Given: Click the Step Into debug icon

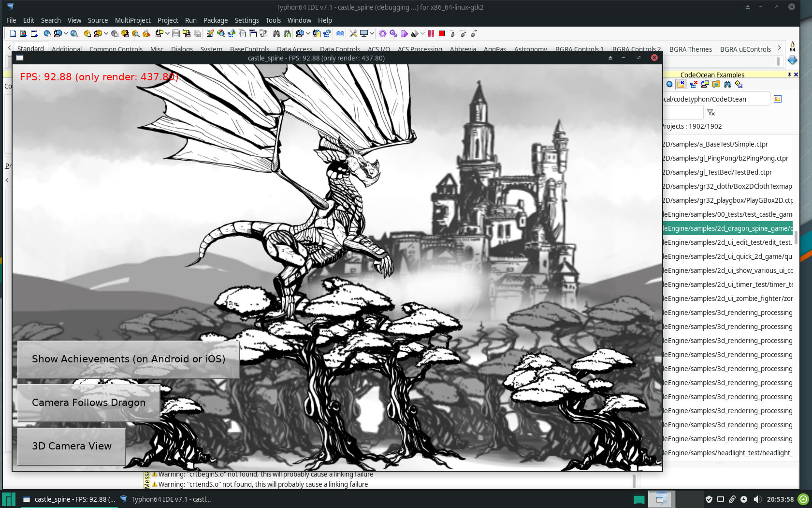Looking at the screenshot, I should click(x=452, y=33).
